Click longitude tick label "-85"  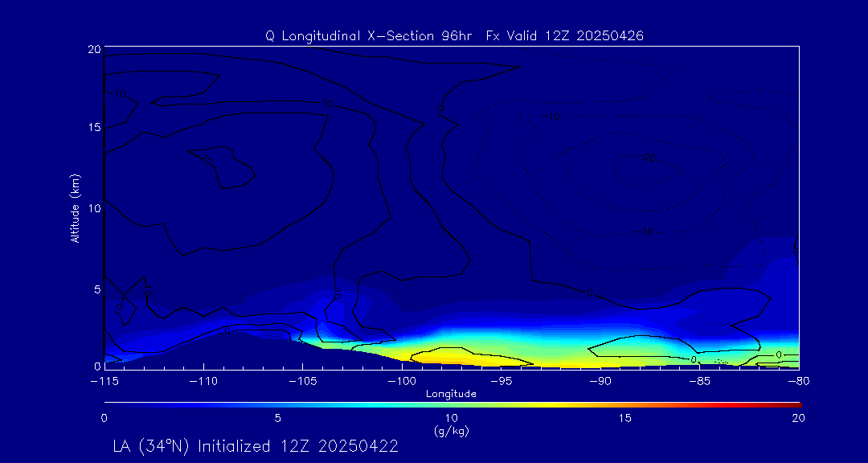700,381
